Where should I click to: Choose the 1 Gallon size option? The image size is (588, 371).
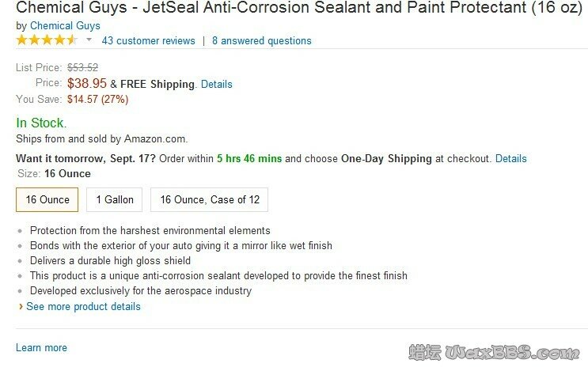click(115, 199)
